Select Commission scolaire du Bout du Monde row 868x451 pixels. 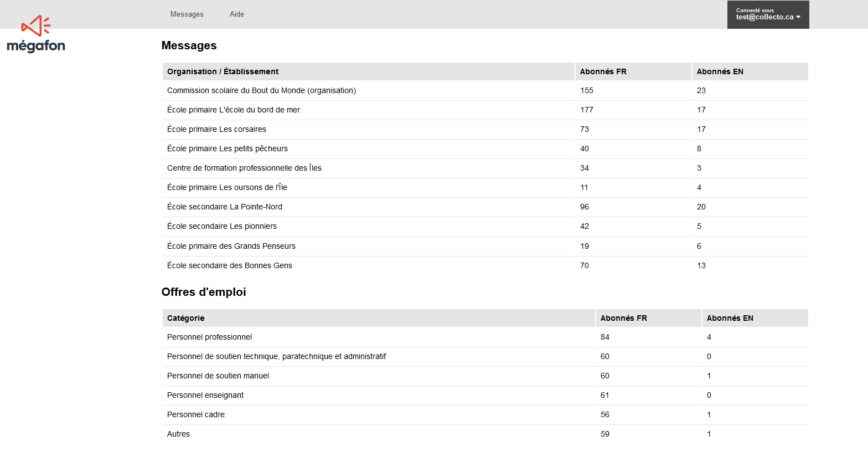485,90
